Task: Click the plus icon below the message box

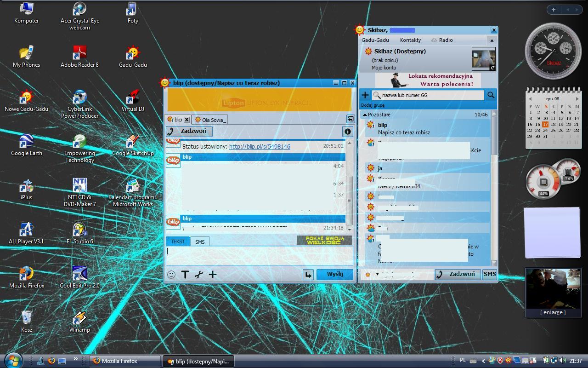Action: pos(213,275)
